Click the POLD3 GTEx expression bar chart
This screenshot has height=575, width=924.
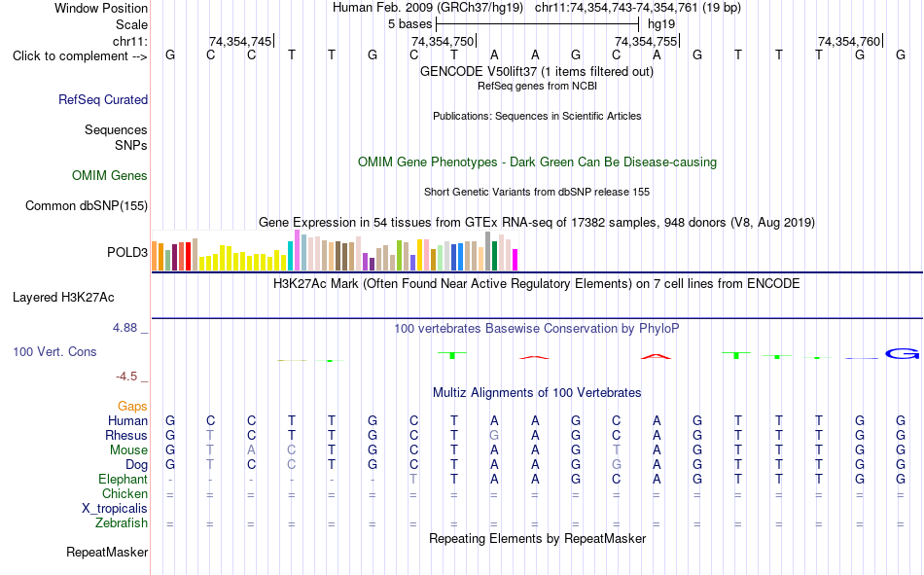[335, 251]
